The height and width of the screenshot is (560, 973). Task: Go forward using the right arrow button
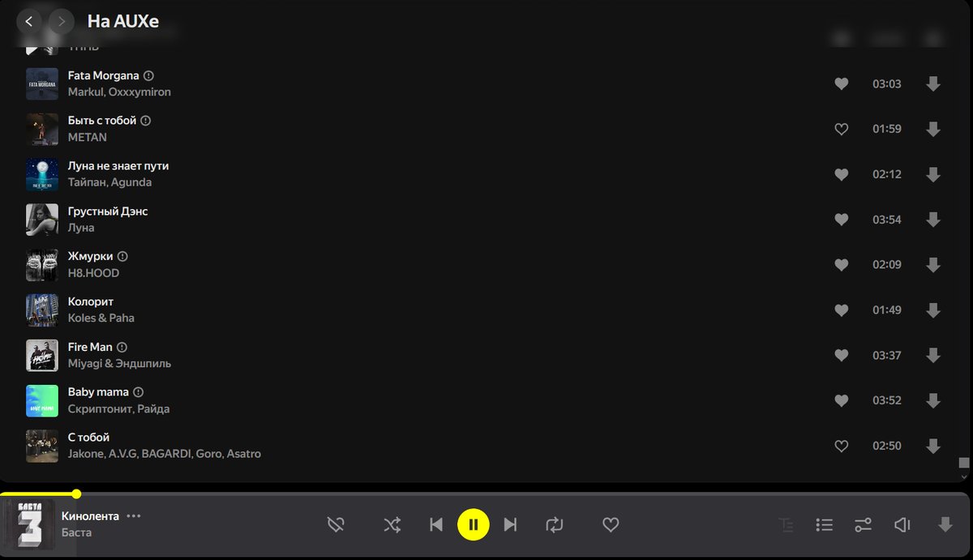[62, 21]
